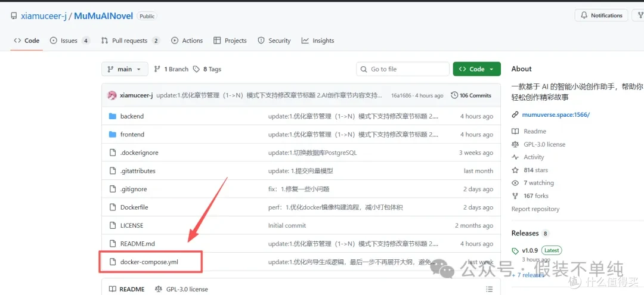Viewport: 644px width, 295px height.
Task: Click file icon beside README.md
Action: (113, 244)
